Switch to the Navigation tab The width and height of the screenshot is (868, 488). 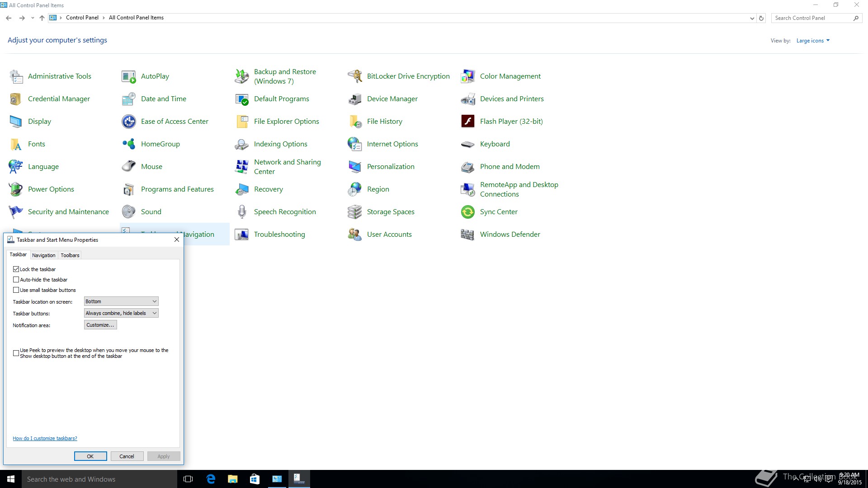tap(44, 255)
